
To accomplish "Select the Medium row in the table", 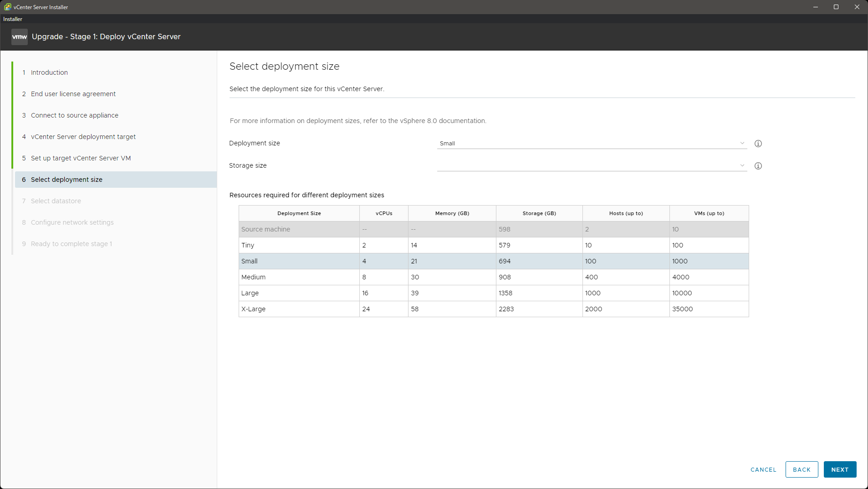I will tap(493, 277).
